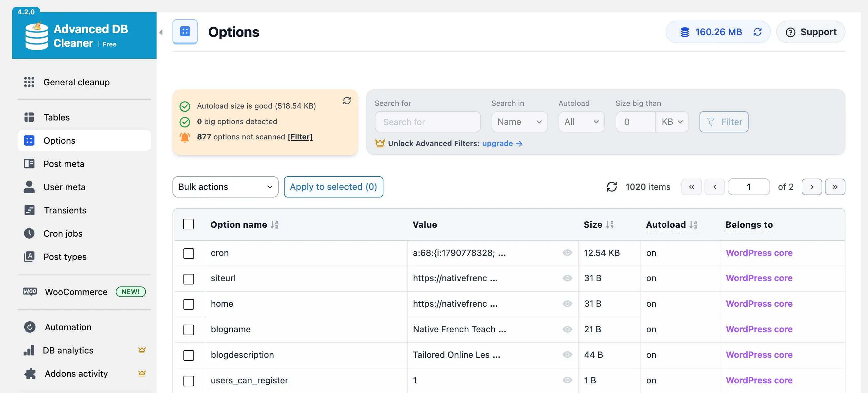This screenshot has height=393, width=868.
Task: Go to the next page of results
Action: (812, 187)
